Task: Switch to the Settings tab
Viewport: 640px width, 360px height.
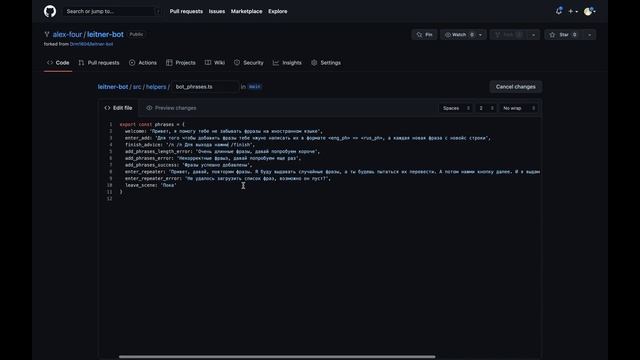Action: pyautogui.click(x=326, y=63)
